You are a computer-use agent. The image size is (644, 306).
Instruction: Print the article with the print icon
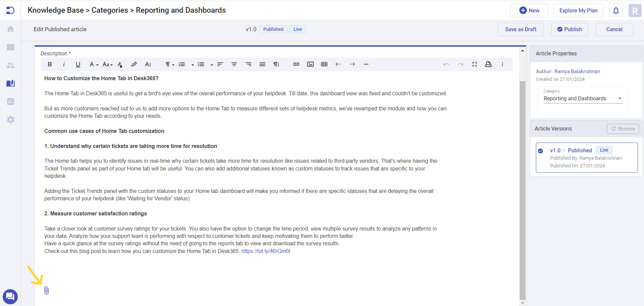tap(488, 64)
